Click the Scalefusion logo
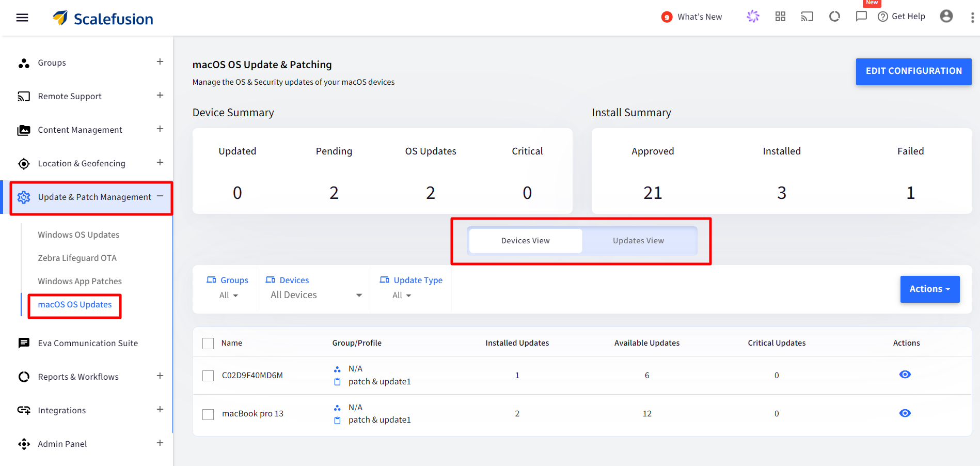This screenshot has width=980, height=466. click(103, 18)
